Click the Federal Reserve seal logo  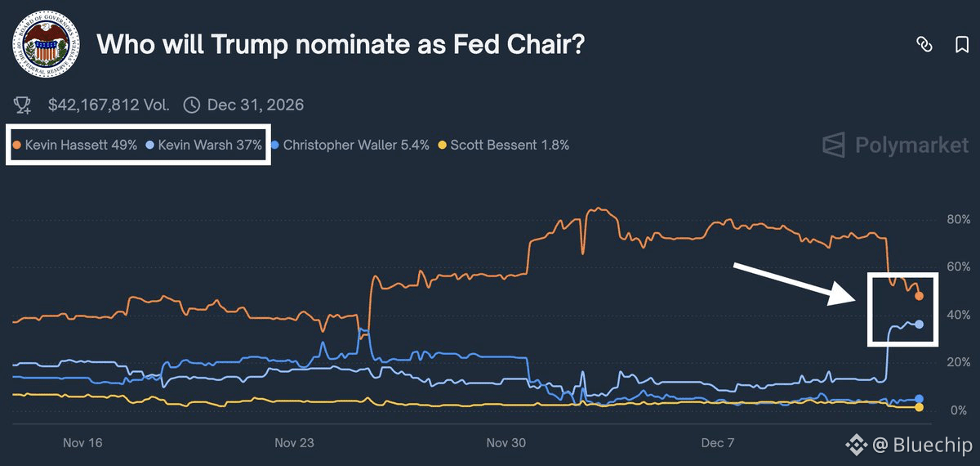click(45, 45)
